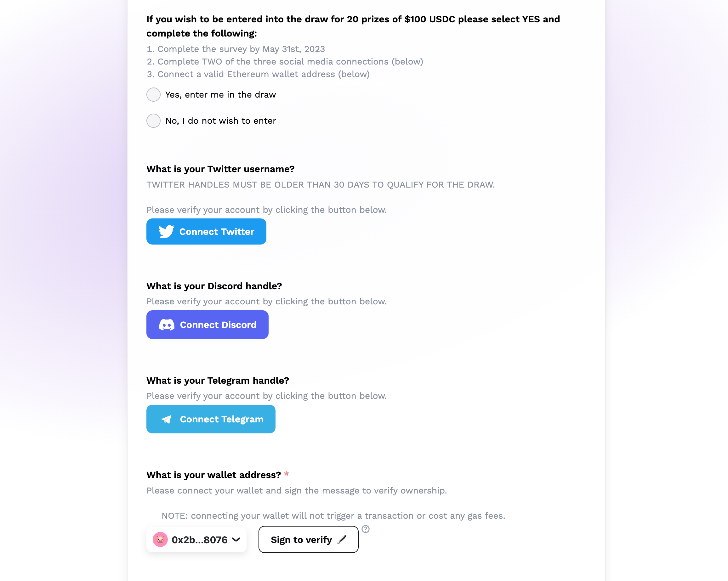The height and width of the screenshot is (581, 728).
Task: Click the "What is your Discord handle?" heading
Action: (214, 286)
